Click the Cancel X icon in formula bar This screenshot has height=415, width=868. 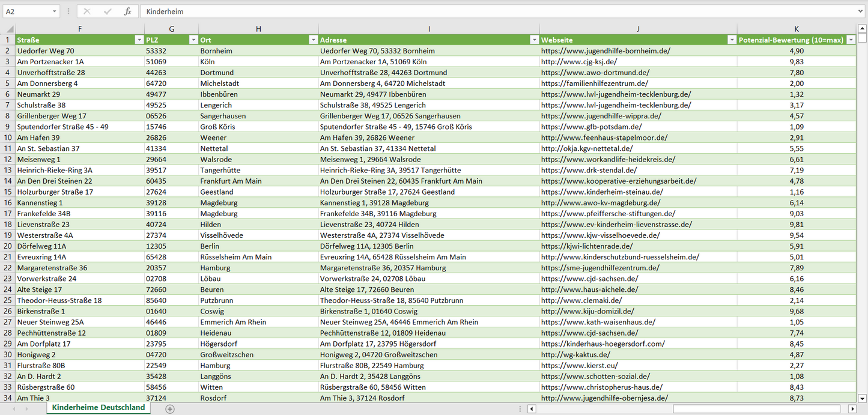coord(87,11)
